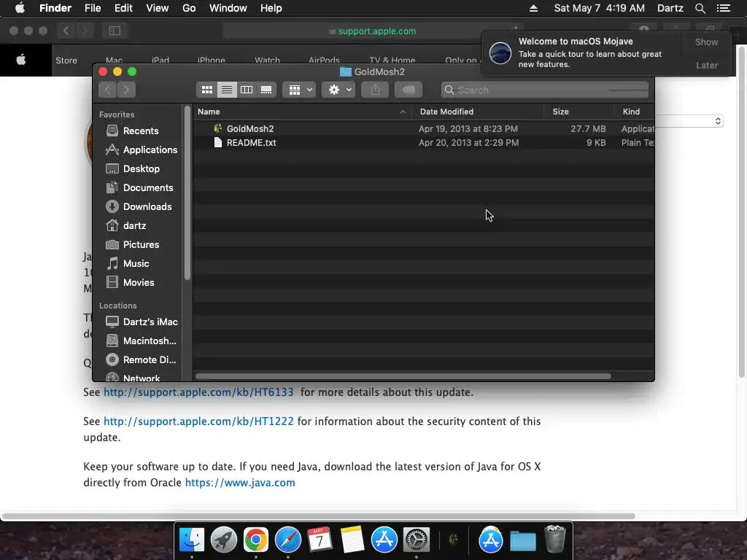Image resolution: width=747 pixels, height=560 pixels.
Task: Go forward in Finder window
Action: tap(127, 90)
